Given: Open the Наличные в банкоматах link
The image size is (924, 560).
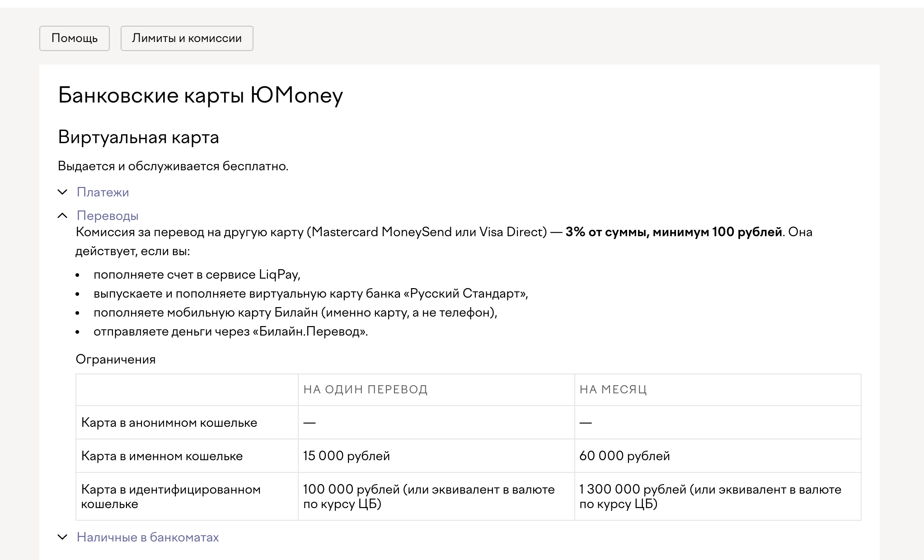Looking at the screenshot, I should coord(148,537).
